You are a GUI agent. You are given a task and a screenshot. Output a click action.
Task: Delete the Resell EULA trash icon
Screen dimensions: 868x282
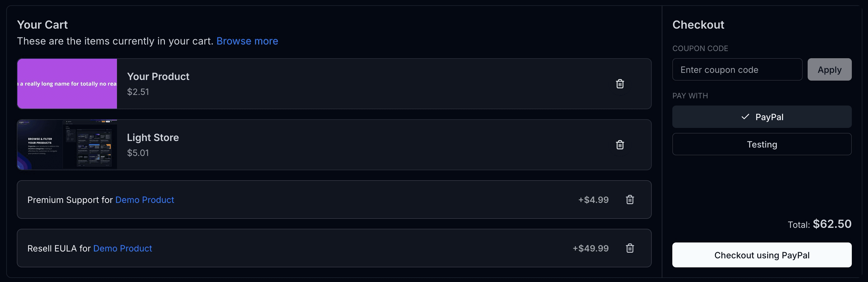630,248
